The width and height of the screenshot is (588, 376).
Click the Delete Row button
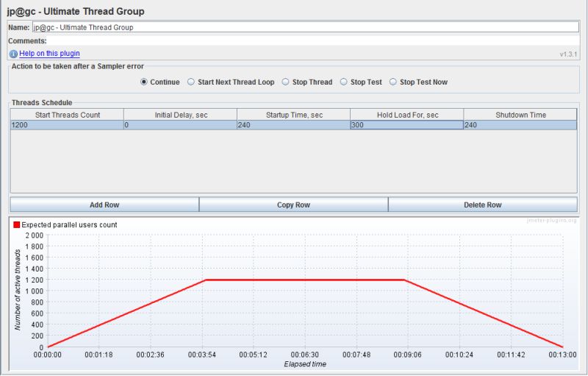[x=483, y=205]
